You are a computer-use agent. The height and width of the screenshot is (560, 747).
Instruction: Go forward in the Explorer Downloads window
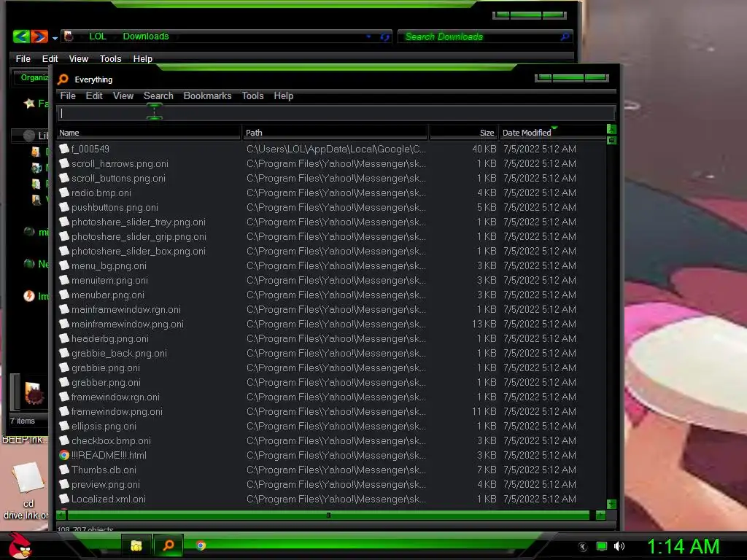pos(39,36)
